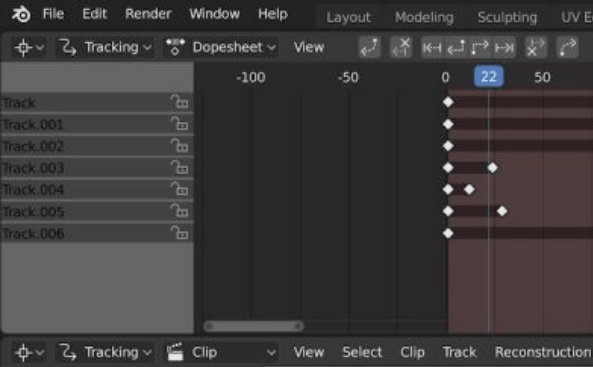Open the top Tracking mode dropdown
This screenshot has height=367, width=593.
pyautogui.click(x=105, y=48)
